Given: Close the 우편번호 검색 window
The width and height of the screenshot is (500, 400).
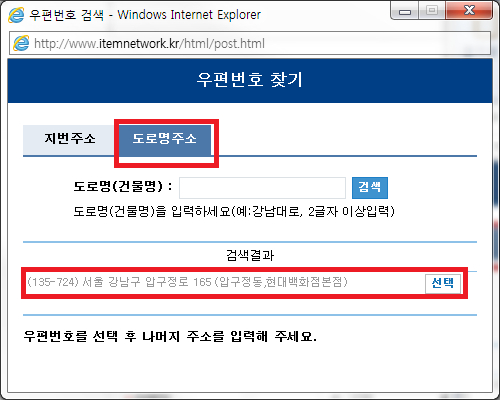Looking at the screenshot, I should click(x=469, y=11).
